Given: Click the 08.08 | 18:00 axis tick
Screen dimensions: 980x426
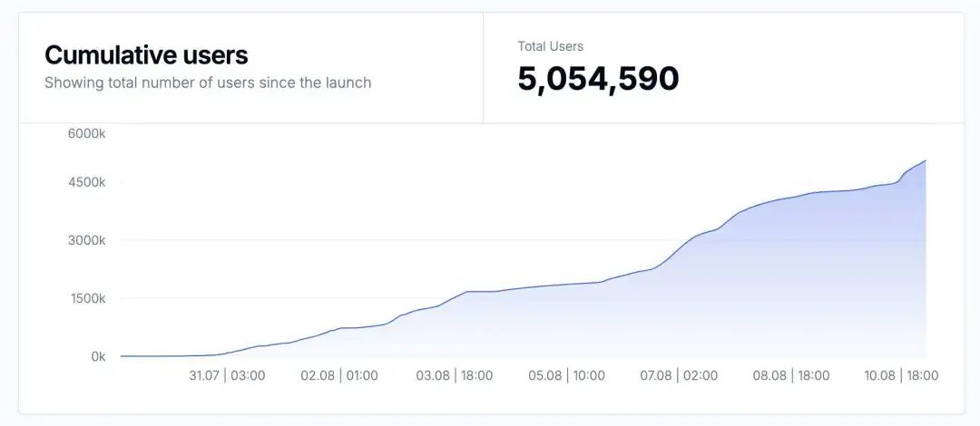Looking at the screenshot, I should pyautogui.click(x=791, y=375).
